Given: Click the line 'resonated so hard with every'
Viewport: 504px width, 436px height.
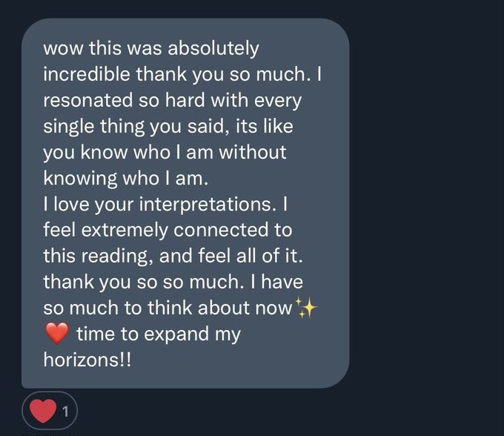Looking at the screenshot, I should 172,100.
